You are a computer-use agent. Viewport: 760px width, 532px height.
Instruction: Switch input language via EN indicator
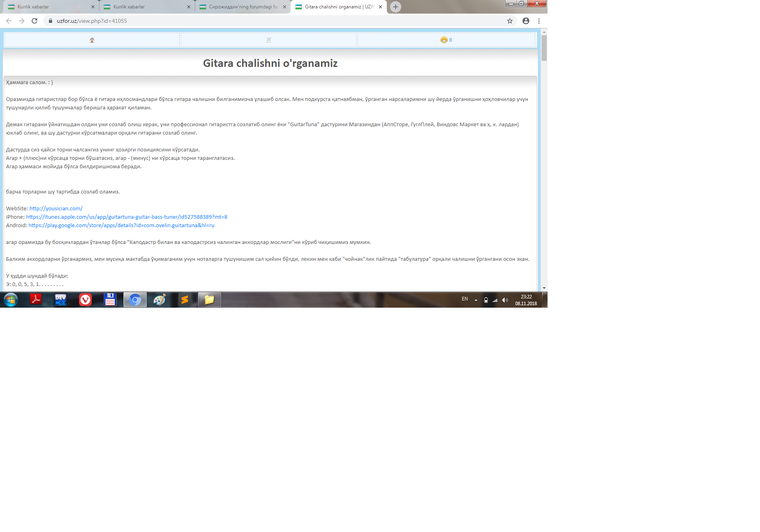[x=465, y=299]
